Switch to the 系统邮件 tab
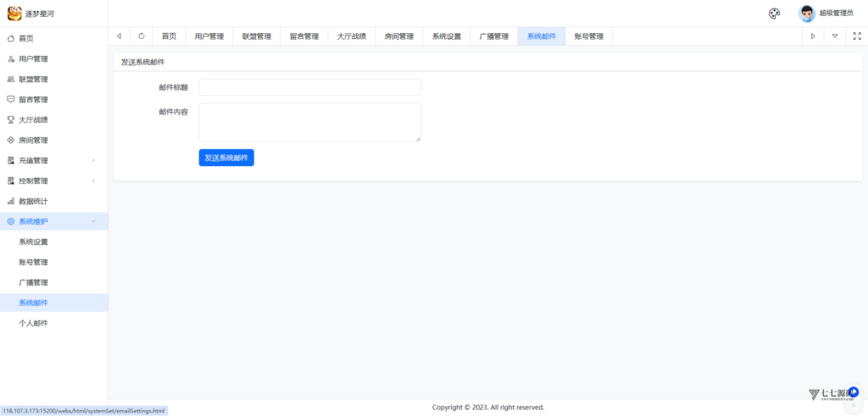The image size is (868, 416). click(542, 36)
